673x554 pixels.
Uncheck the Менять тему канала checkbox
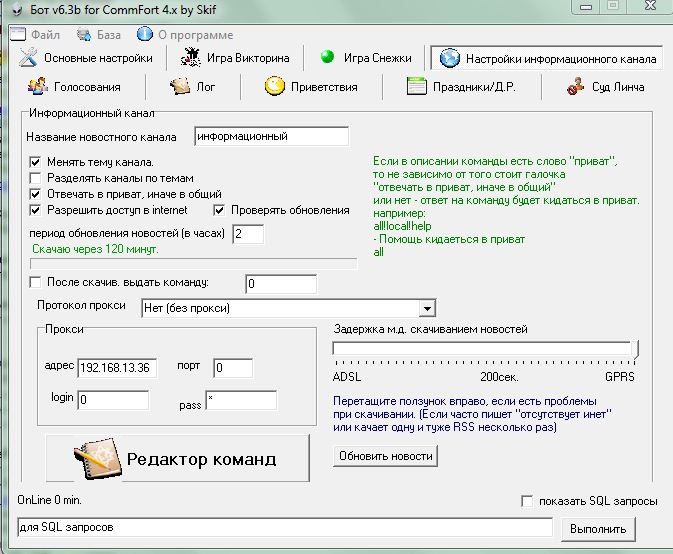point(36,162)
